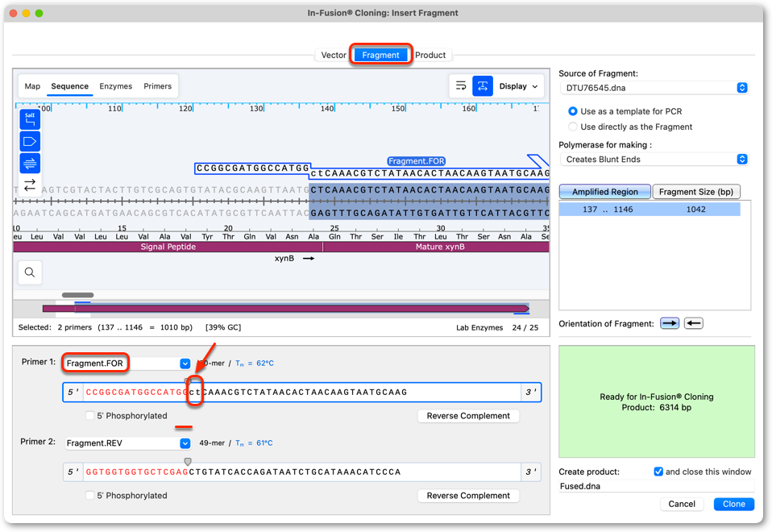Screen dimensions: 772x532
Task: Click the Clone button
Action: pos(733,504)
